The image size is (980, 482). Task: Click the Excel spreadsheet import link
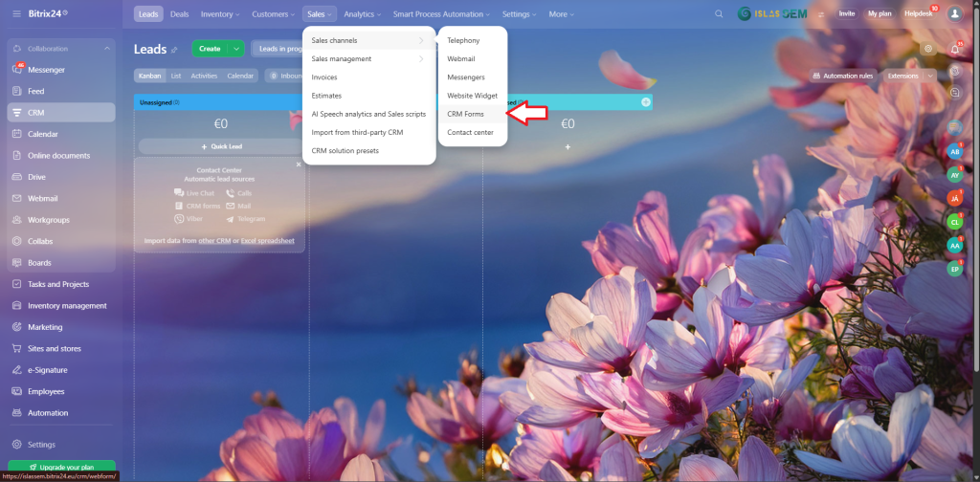pos(267,240)
